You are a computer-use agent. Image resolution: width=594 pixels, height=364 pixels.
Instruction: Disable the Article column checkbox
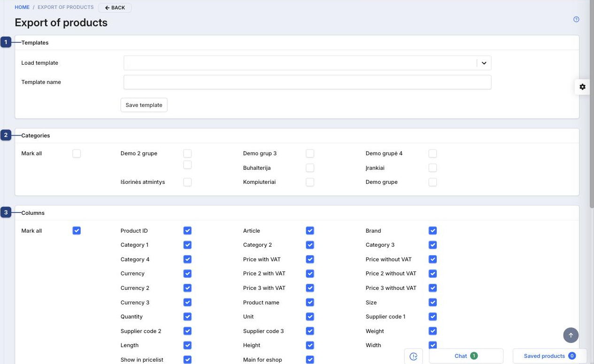click(x=310, y=231)
